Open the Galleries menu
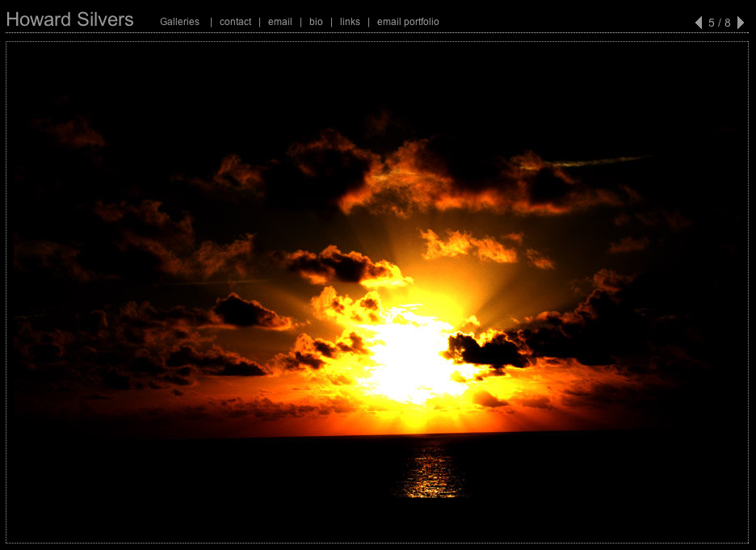Image resolution: width=756 pixels, height=550 pixels. pos(179,22)
